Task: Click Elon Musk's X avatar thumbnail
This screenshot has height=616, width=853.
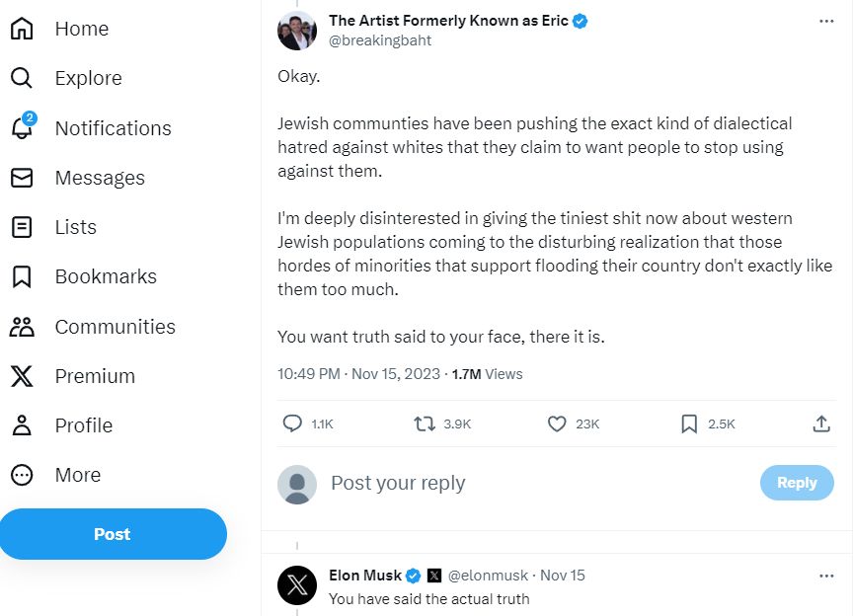Action: 297,584
